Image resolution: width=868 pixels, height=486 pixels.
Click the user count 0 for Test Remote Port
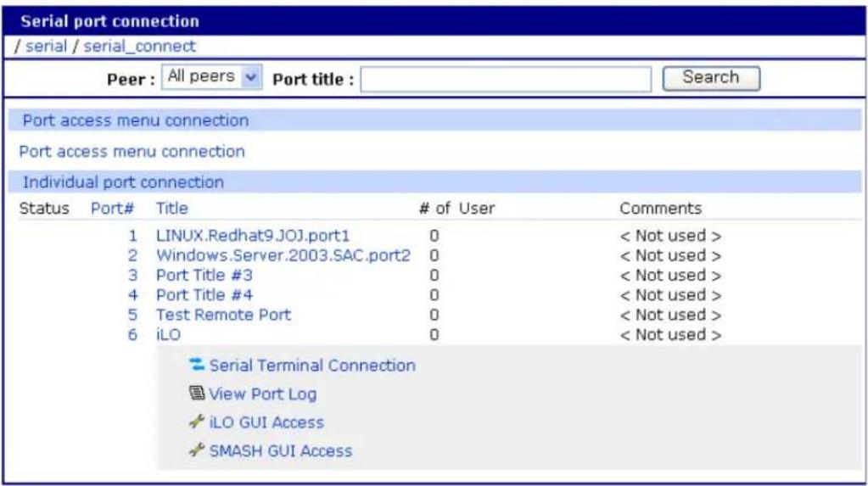coord(434,315)
